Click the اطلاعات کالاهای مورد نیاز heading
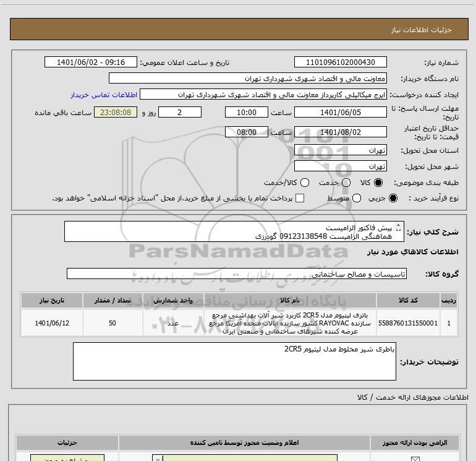 412,252
